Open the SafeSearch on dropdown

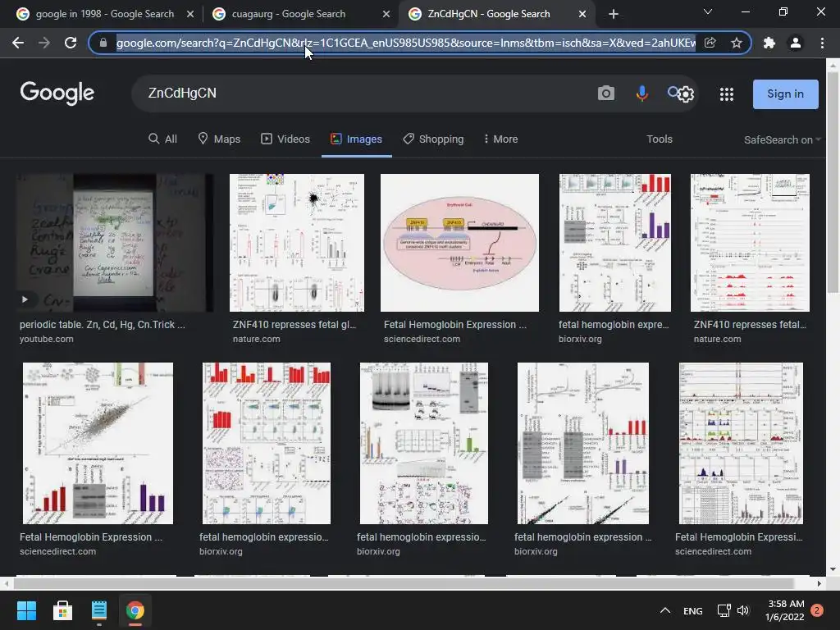click(x=782, y=139)
